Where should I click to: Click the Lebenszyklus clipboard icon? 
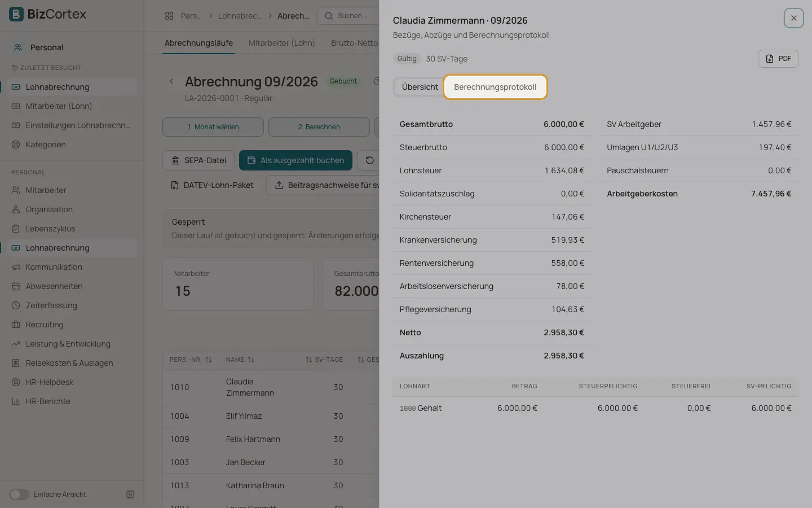[x=16, y=229]
